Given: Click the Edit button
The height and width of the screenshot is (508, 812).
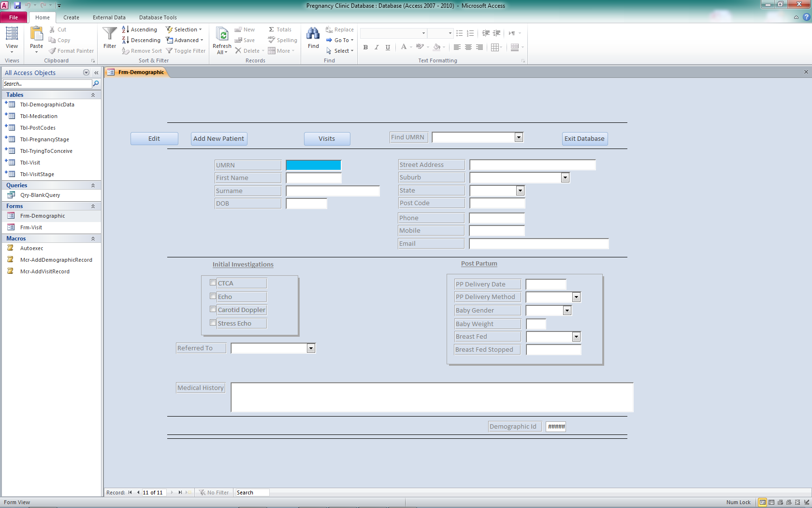Looking at the screenshot, I should click(x=154, y=138).
